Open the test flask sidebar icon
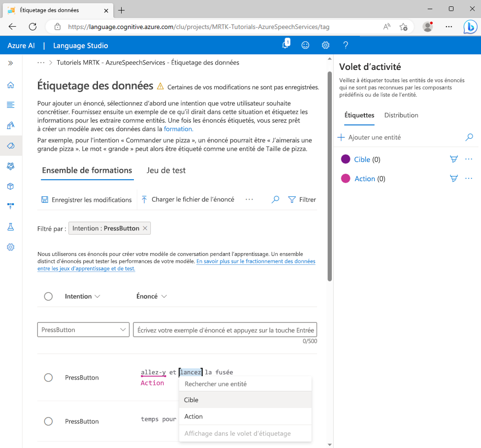Viewport: 481px width, 448px height. (x=10, y=227)
